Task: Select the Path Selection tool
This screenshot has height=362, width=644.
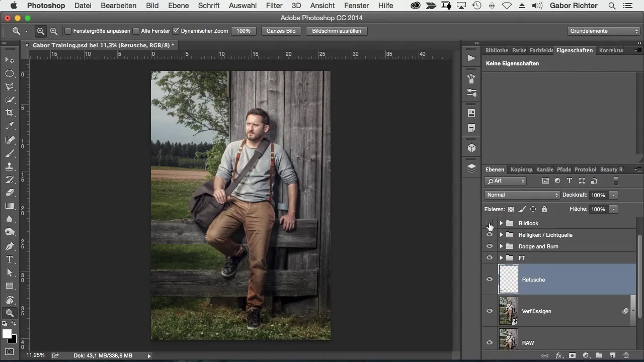Action: click(x=10, y=273)
